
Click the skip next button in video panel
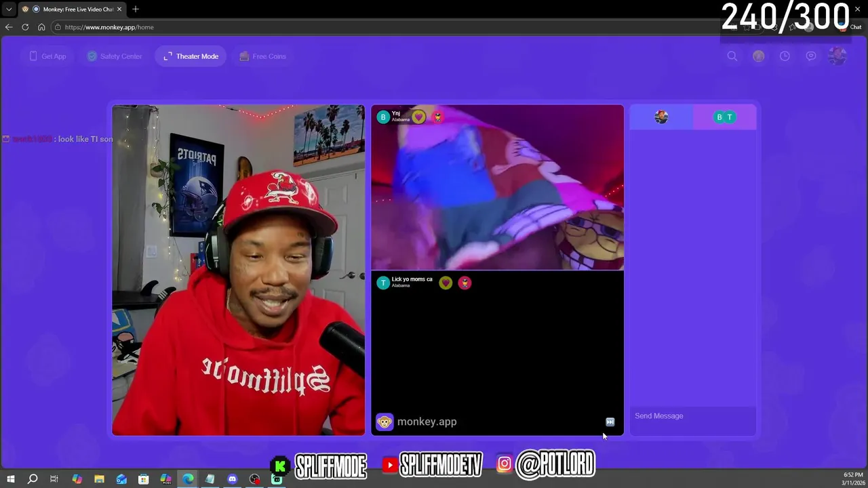[610, 422]
